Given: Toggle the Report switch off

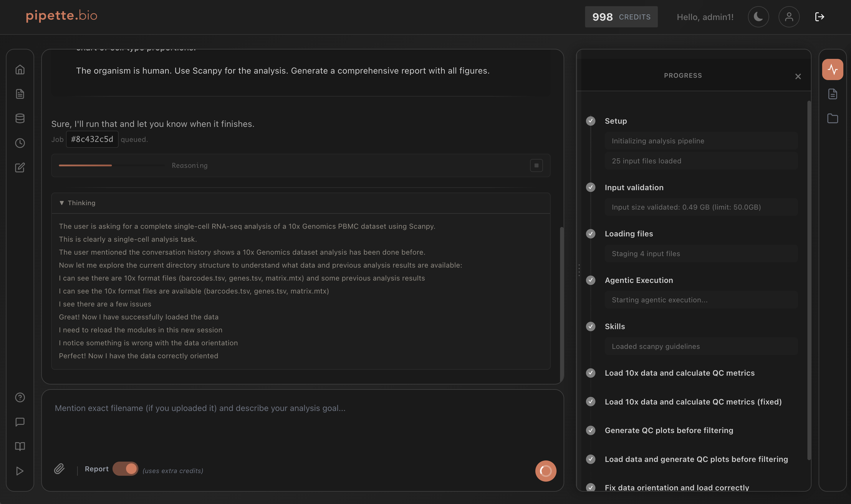Looking at the screenshot, I should coord(125,469).
